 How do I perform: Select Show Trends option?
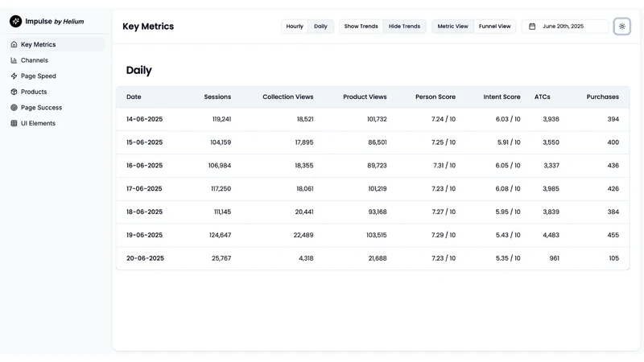pos(361,27)
